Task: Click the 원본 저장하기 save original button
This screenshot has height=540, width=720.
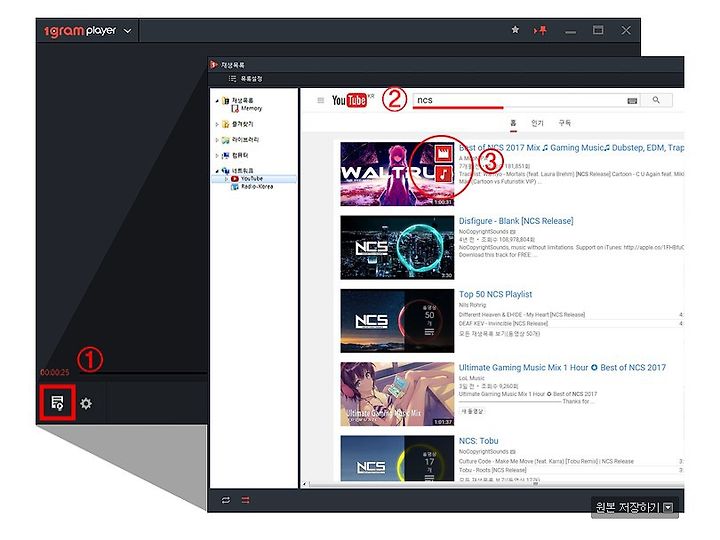Action: 627,507
